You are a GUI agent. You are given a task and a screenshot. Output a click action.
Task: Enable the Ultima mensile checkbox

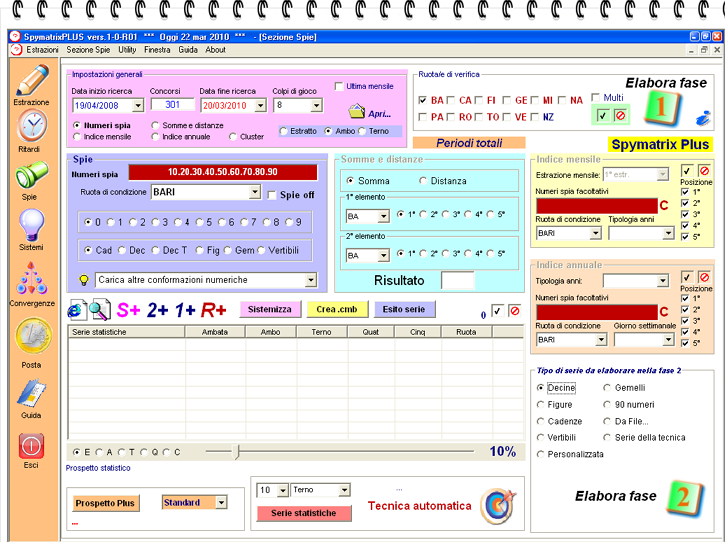[339, 86]
